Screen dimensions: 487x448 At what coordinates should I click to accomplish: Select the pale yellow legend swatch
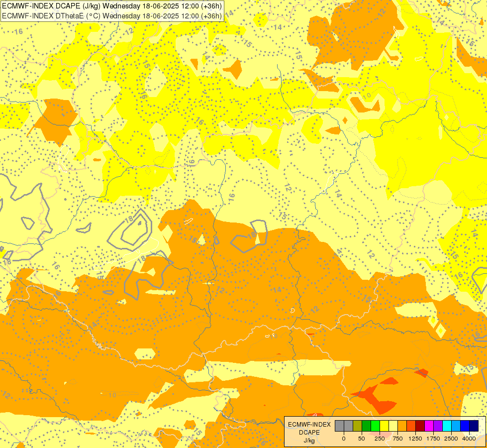pyautogui.click(x=393, y=426)
